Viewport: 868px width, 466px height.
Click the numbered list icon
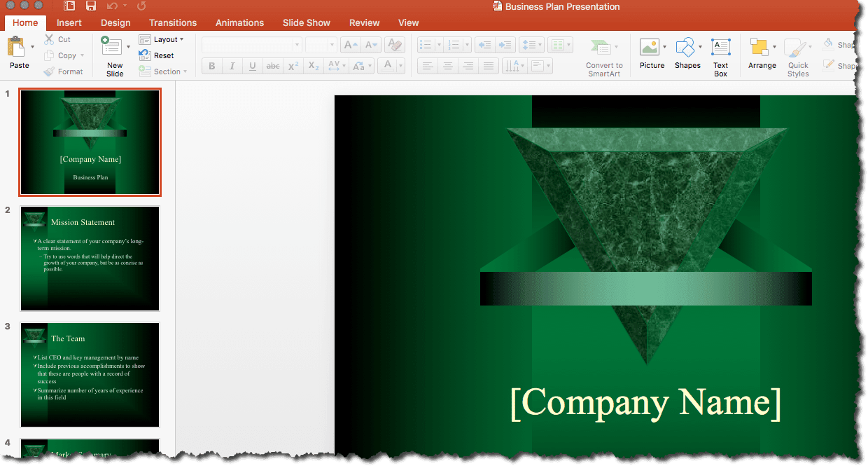(454, 46)
